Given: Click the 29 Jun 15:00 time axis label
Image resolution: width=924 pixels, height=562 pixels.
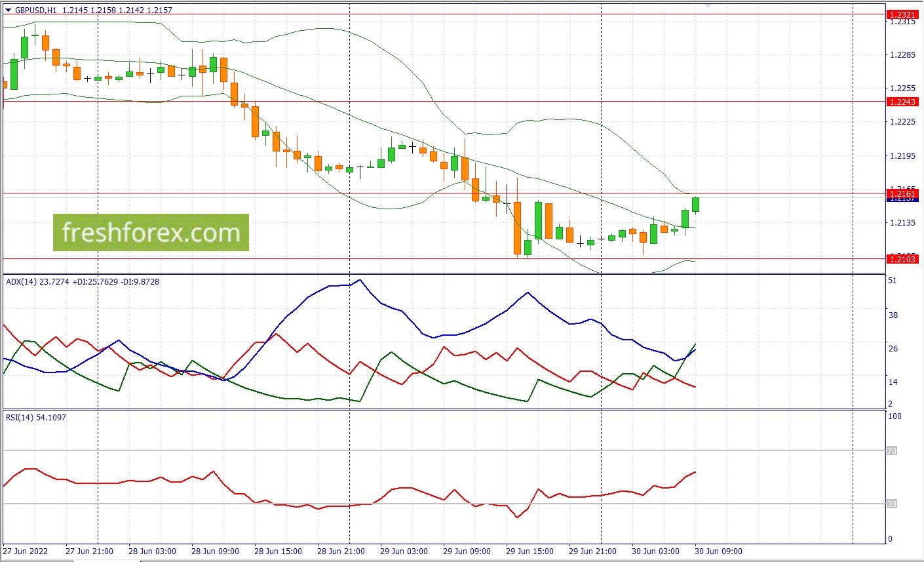Looking at the screenshot, I should 529,551.
